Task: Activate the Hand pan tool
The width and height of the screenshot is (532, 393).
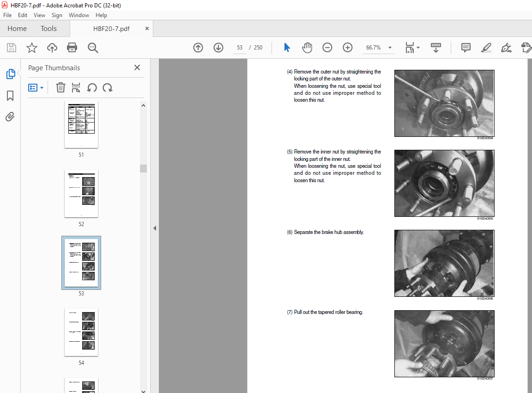Action: coord(307,48)
